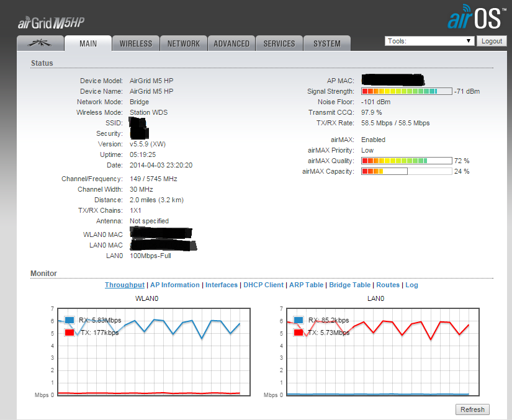Click the Channel Width value "30 MHz"
Image resolution: width=512 pixels, height=420 pixels.
pos(141,189)
